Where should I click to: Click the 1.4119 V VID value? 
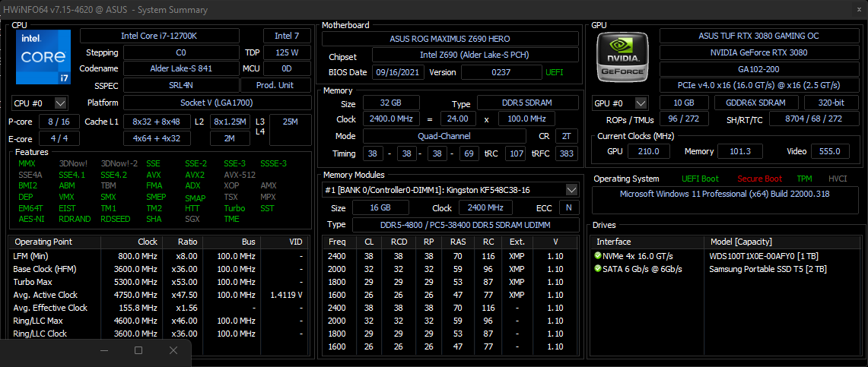click(x=286, y=295)
